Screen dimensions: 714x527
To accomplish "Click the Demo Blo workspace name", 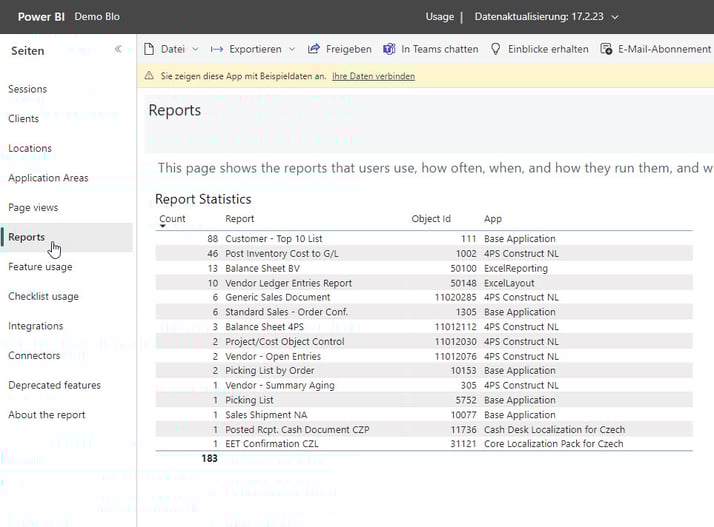I will 97,17.
